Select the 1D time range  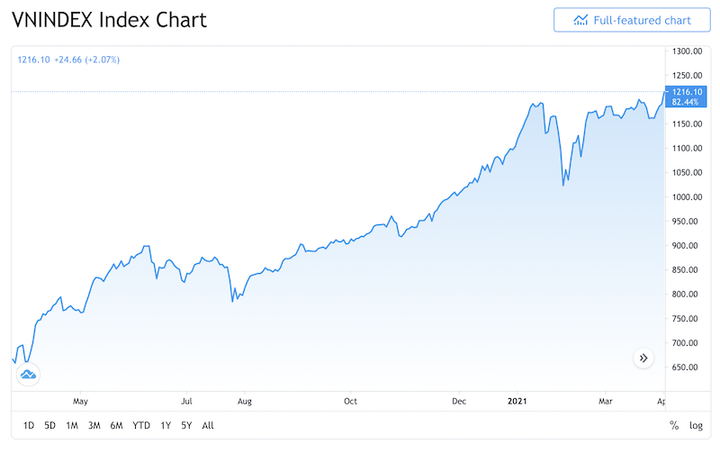click(28, 426)
